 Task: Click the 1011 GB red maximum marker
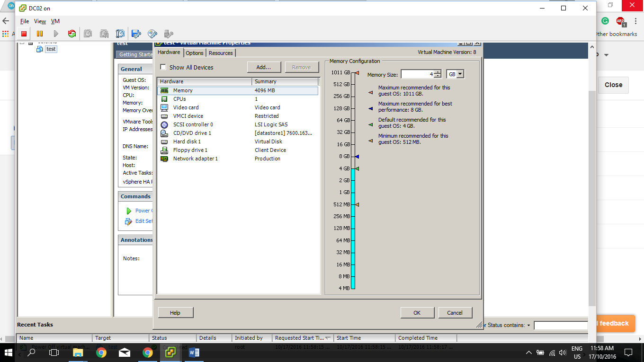point(357,72)
